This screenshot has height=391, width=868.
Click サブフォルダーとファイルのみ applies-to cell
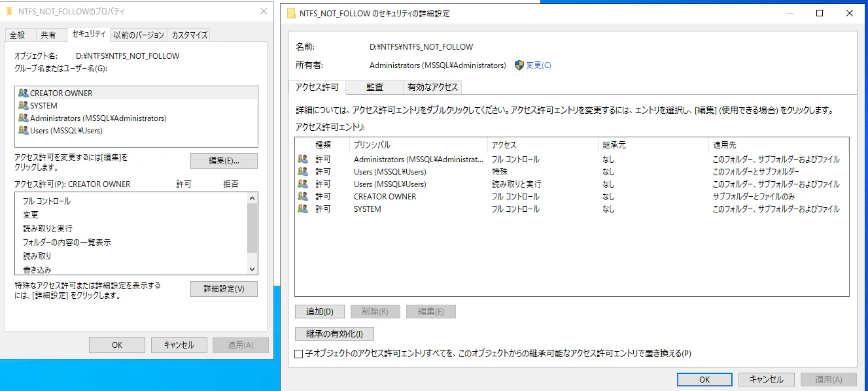[754, 196]
